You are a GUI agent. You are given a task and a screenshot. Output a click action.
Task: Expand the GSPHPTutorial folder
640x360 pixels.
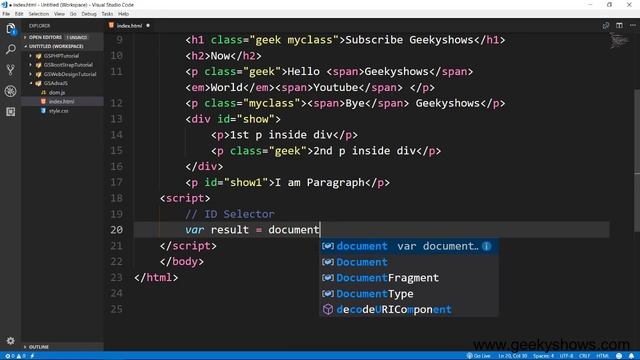pos(61,56)
